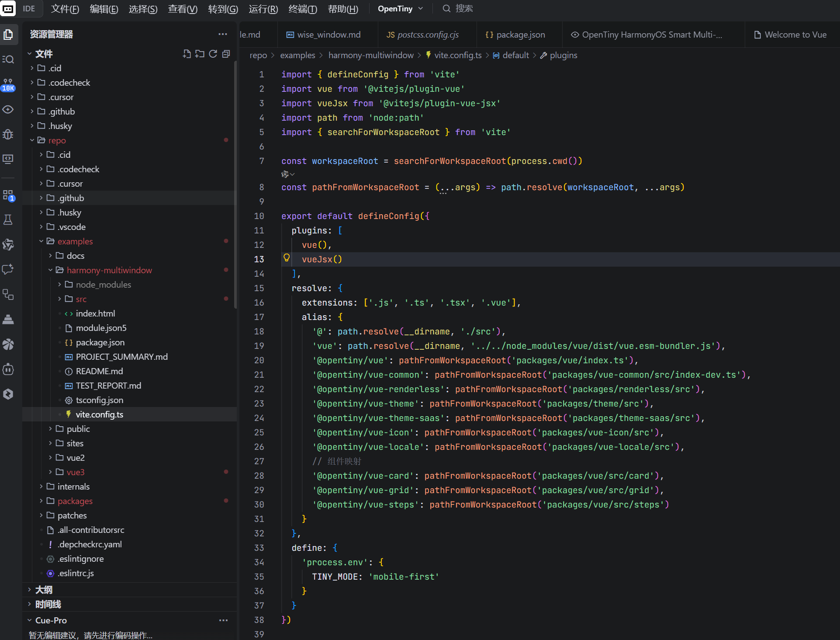Collapse all folders in the explorer
840x640 pixels.
226,54
